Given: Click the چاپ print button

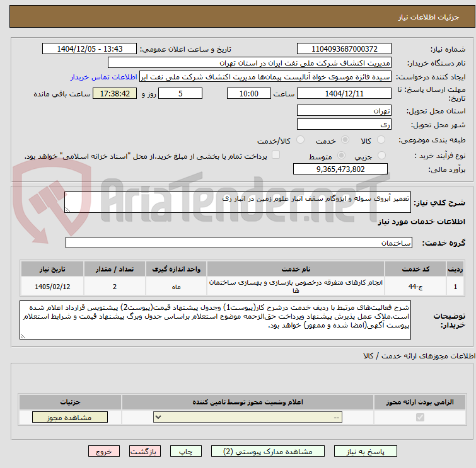Looking at the screenshot, I should 186,452.
